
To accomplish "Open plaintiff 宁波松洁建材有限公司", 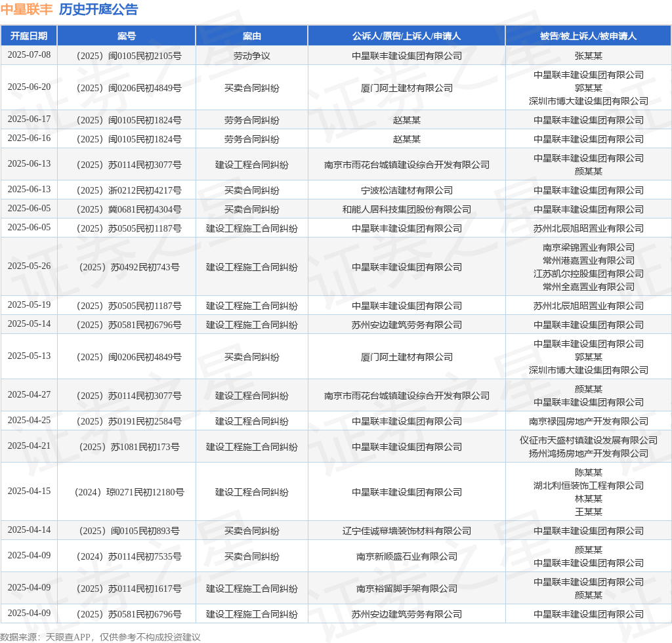I will click(406, 190).
